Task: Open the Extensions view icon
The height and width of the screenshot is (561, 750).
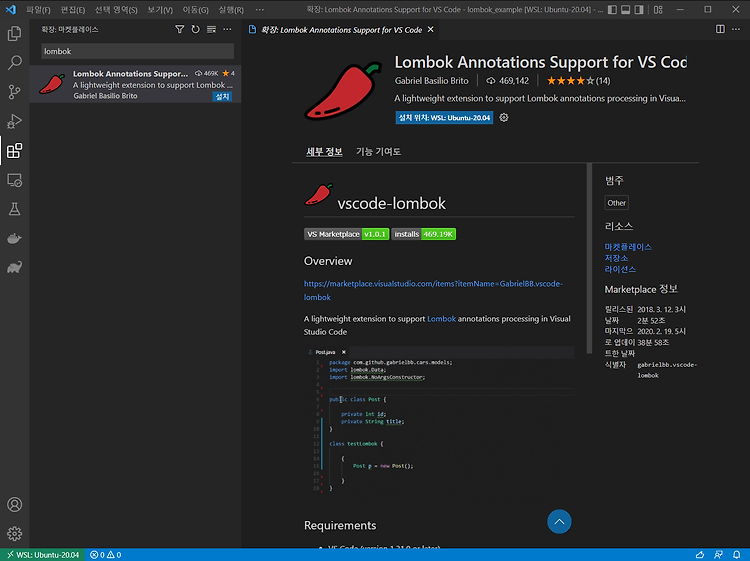Action: pyautogui.click(x=14, y=151)
